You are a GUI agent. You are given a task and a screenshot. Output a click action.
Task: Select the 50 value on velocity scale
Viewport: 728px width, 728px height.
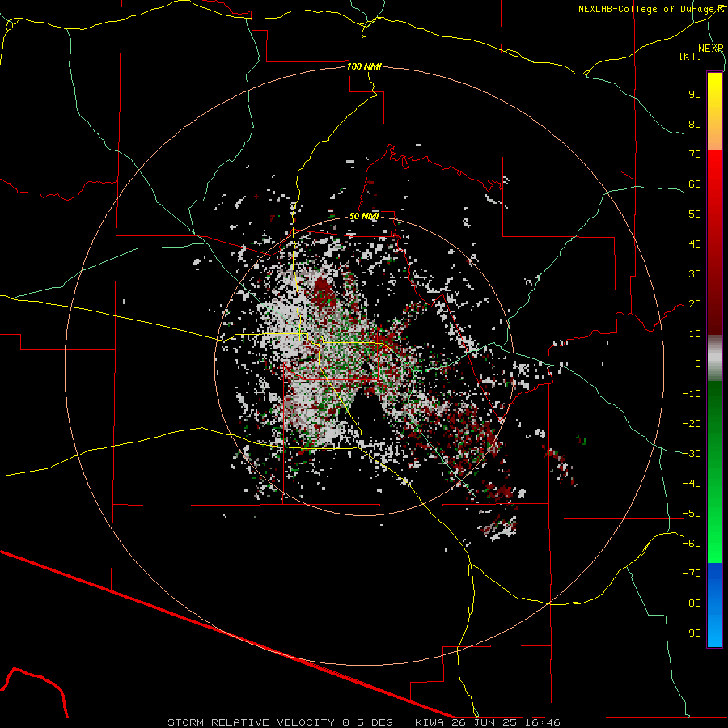coord(695,214)
